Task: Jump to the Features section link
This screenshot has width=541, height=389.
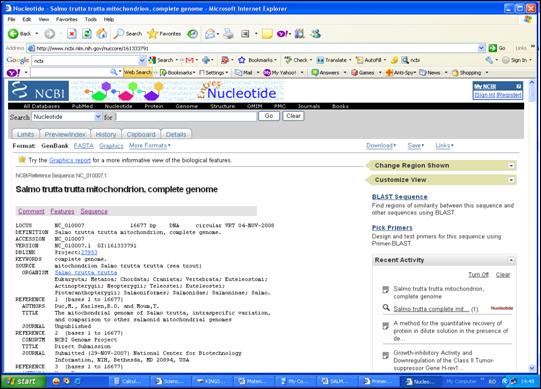Action: point(62,211)
